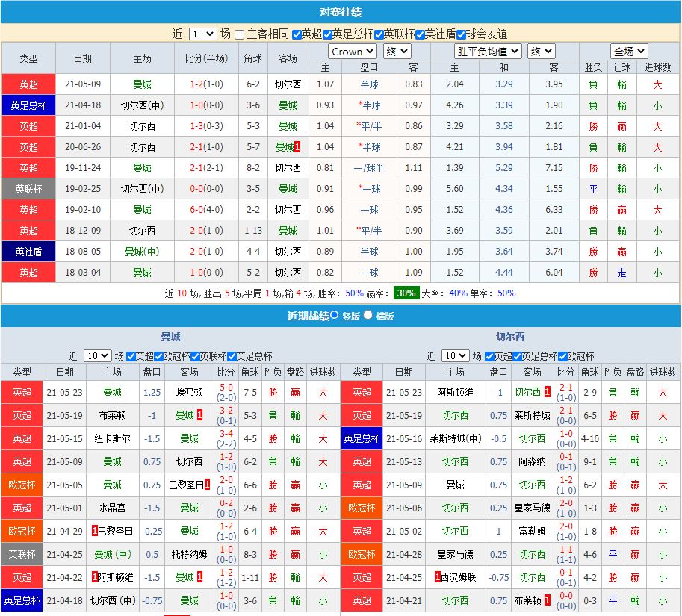Click 托特纳姆 in the 曼城 21-04-25 row

click(x=189, y=554)
